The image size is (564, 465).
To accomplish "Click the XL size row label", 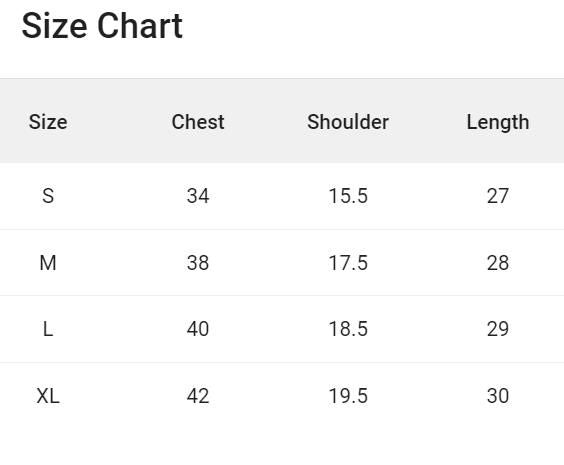I will (48, 396).
